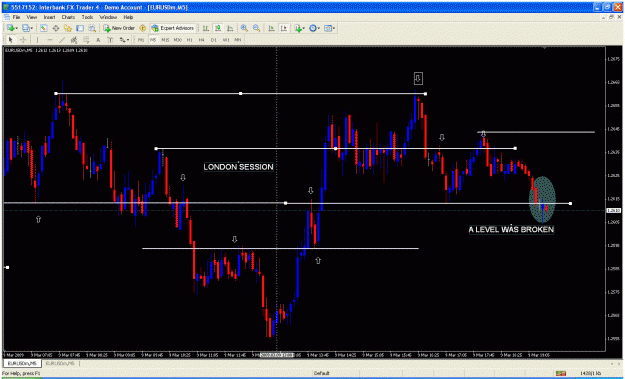Click the connection status icon in status bar
Image resolution: width=625 pixels, height=379 pixels.
[560, 373]
